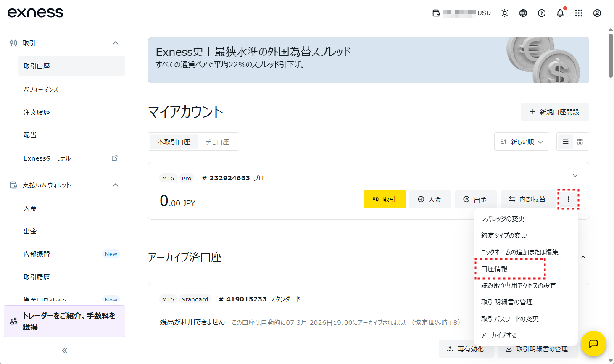Choose アーカイブする menu item
This screenshot has height=364, width=614.
(x=526, y=335)
